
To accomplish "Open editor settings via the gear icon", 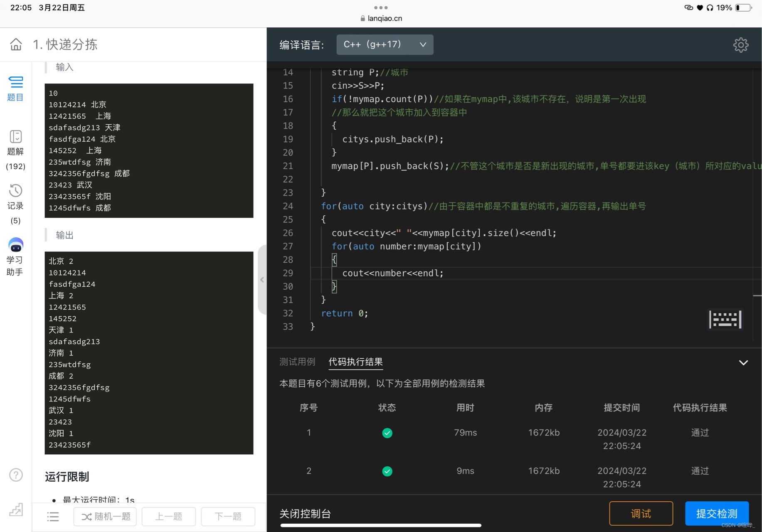I will pos(740,45).
